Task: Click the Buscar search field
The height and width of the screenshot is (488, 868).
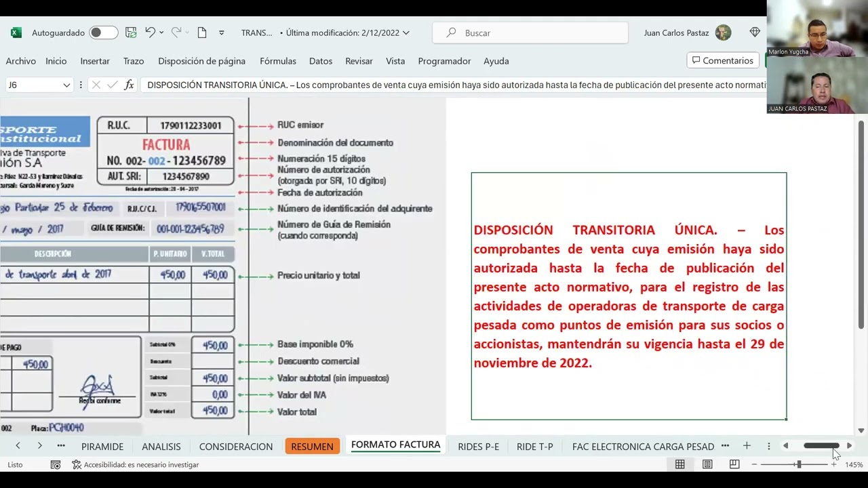Action: [530, 33]
